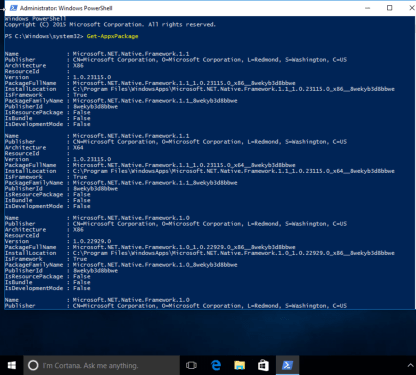
Task: Open Task View from taskbar
Action: pos(191,365)
